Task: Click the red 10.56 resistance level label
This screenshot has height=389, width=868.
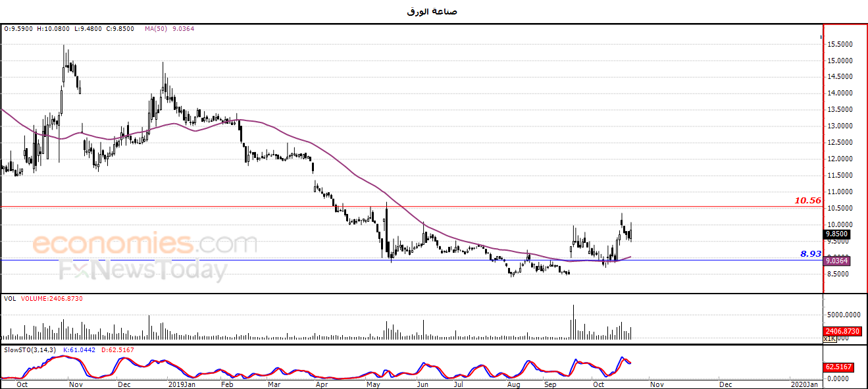Action: [807, 200]
